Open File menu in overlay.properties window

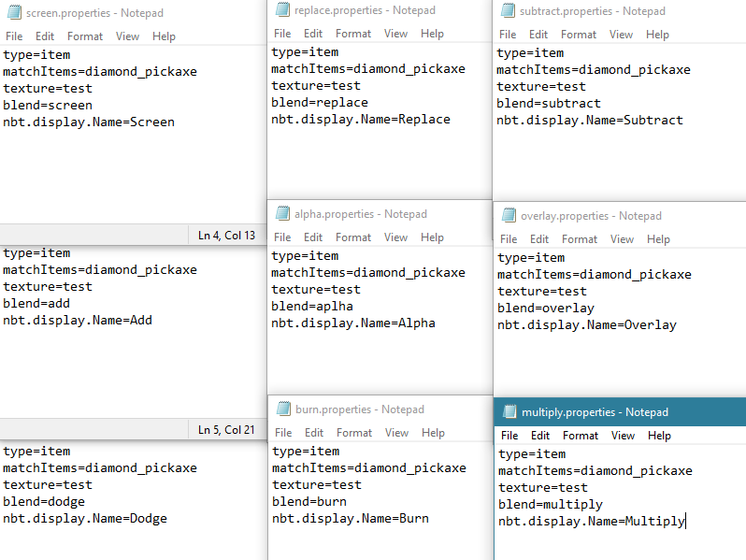pos(509,238)
